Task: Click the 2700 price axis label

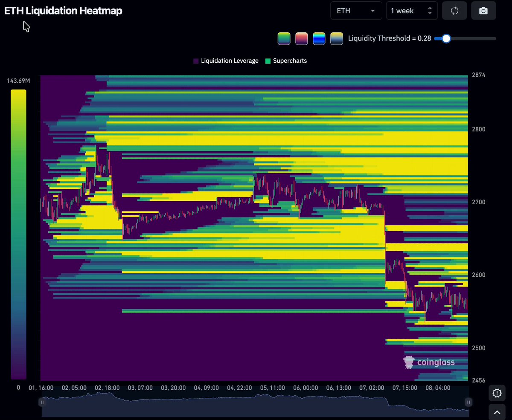Action: 478,202
